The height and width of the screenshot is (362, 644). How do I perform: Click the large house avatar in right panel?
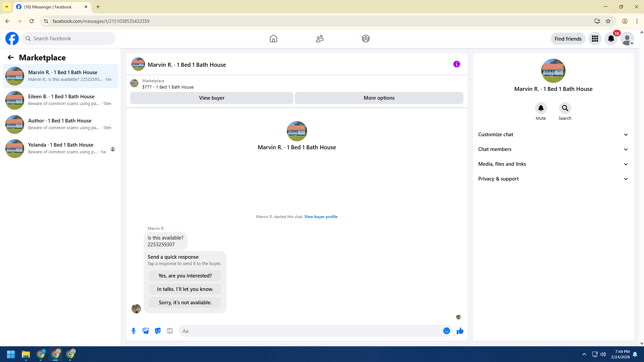click(x=553, y=71)
